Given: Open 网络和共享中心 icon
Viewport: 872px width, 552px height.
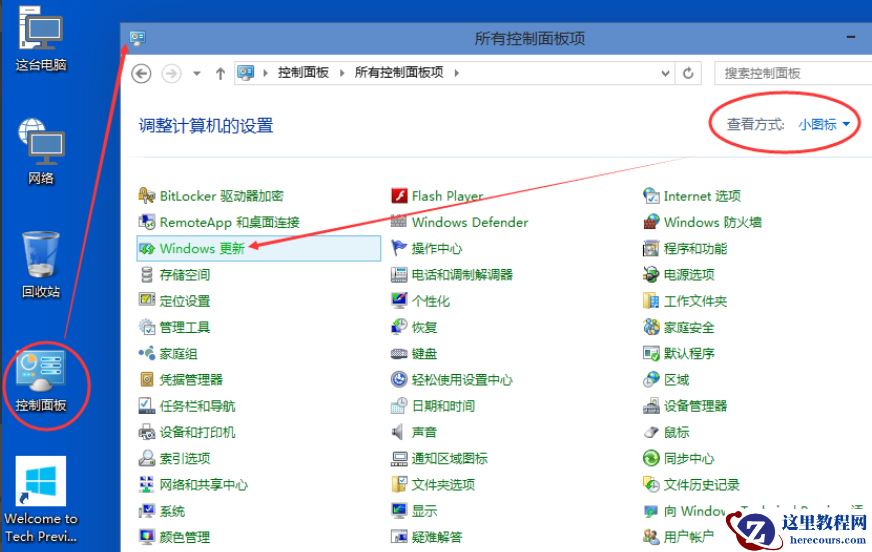Looking at the screenshot, I should [x=147, y=484].
